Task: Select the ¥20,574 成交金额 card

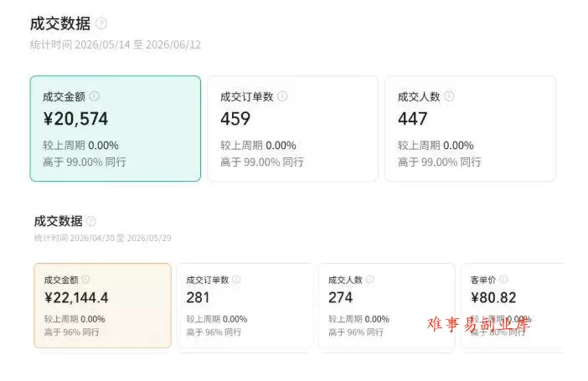Action: click(116, 129)
